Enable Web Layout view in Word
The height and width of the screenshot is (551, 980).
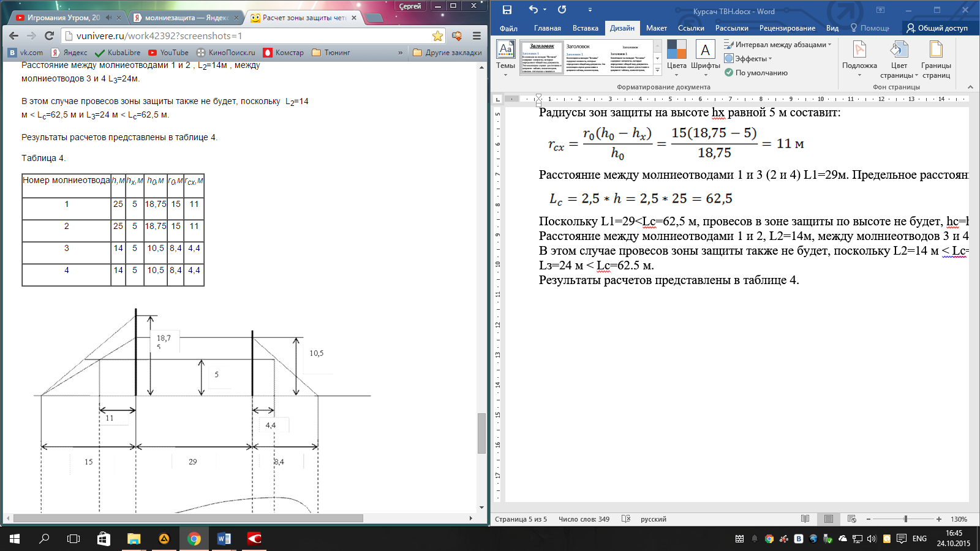point(851,519)
